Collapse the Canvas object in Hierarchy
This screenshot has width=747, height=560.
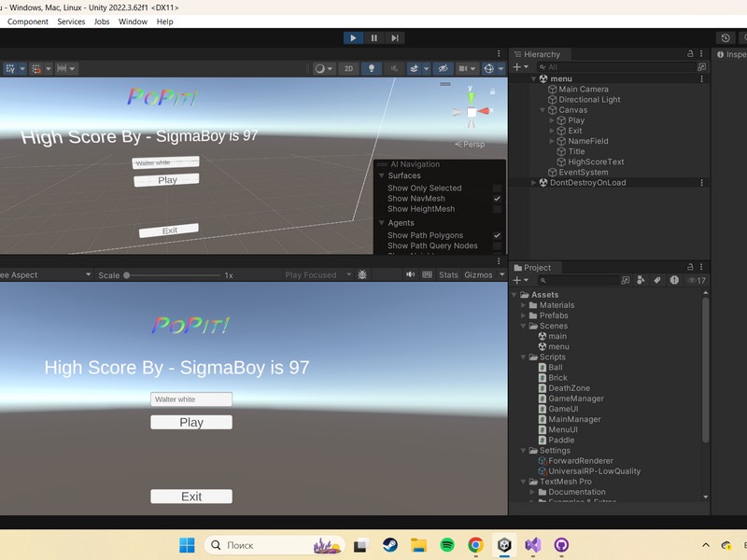(x=542, y=110)
